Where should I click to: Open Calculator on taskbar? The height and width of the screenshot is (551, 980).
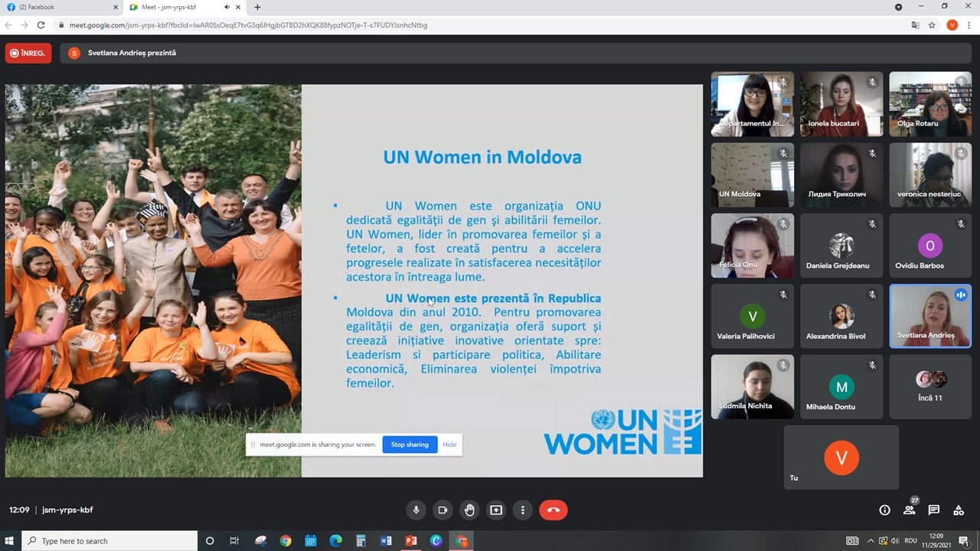pos(361,541)
